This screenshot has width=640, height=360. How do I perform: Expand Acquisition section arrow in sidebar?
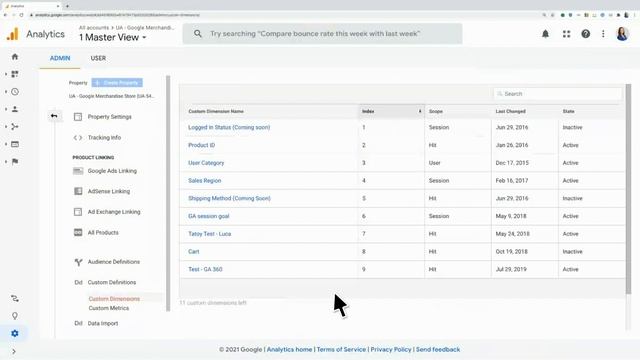tap(6, 127)
